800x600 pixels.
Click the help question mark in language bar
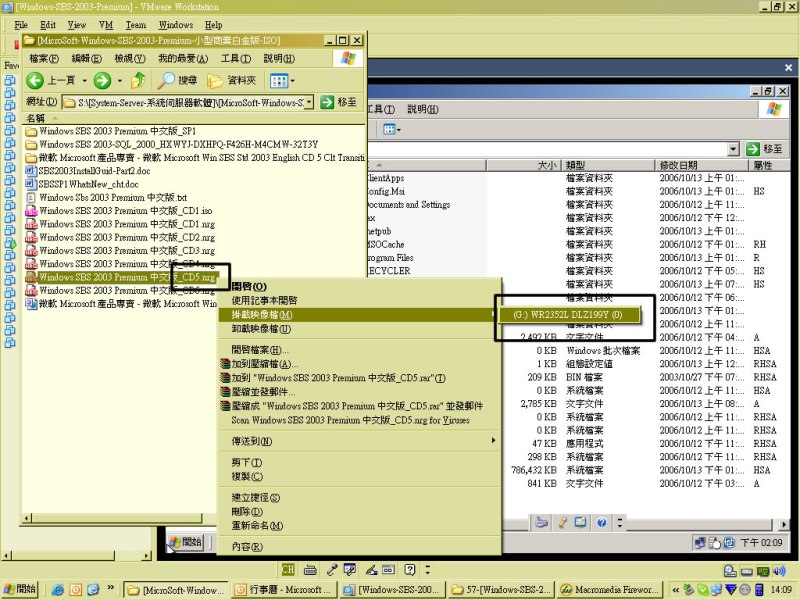(x=410, y=569)
